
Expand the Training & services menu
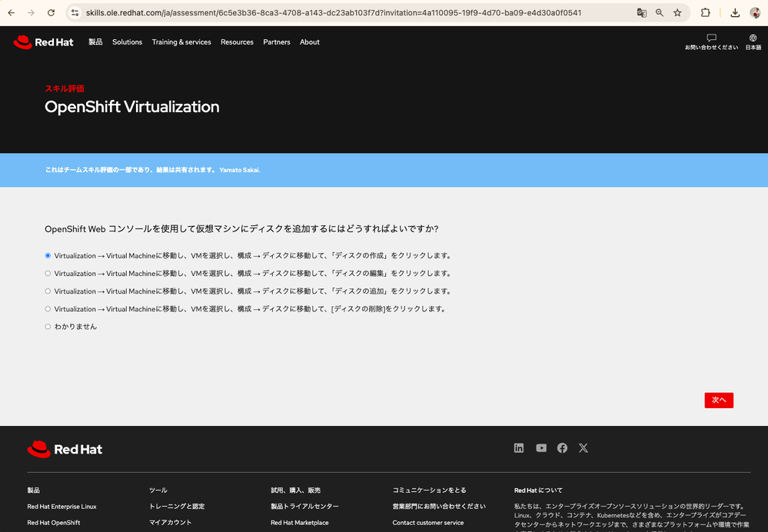click(x=181, y=42)
